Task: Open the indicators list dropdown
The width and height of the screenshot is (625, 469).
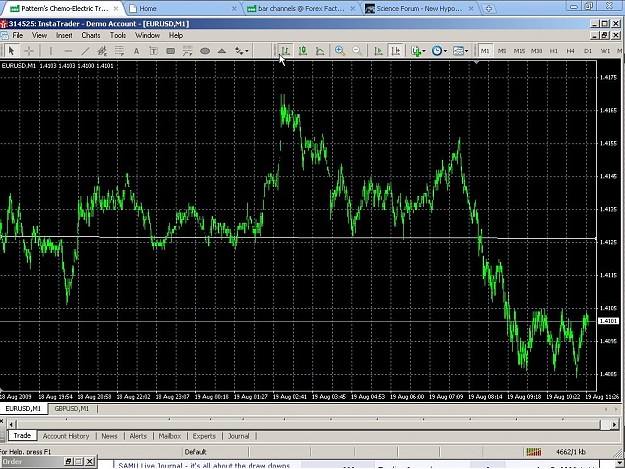Action: tap(418, 51)
